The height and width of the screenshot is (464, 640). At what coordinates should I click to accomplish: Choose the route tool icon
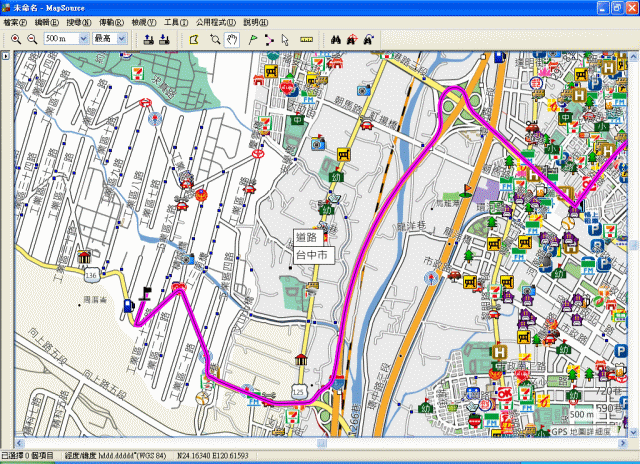pos(269,39)
